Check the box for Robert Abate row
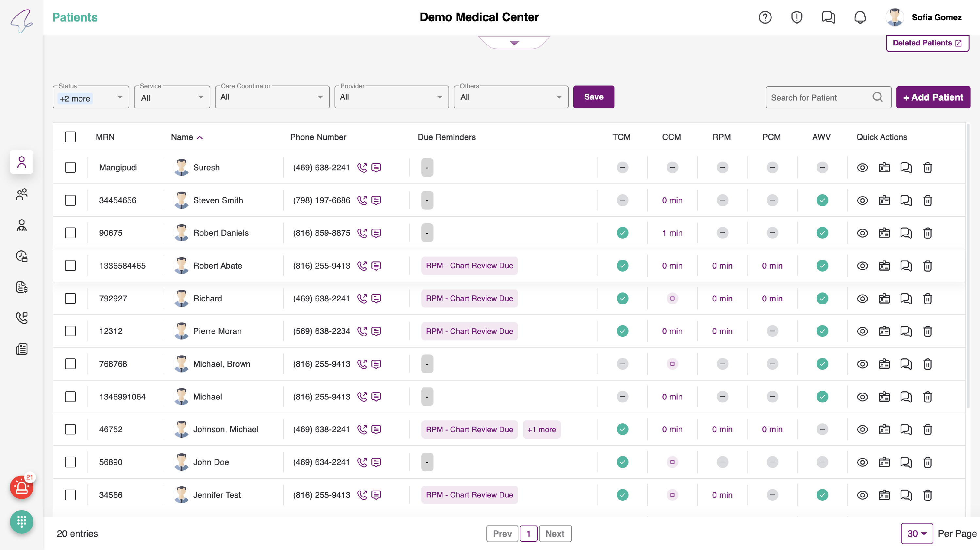980x550 pixels. 70,266
